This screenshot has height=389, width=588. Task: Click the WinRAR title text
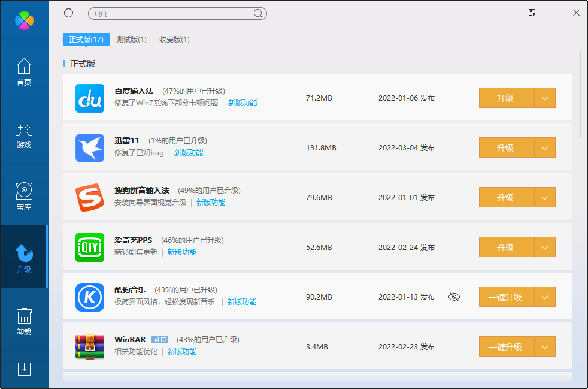point(130,339)
